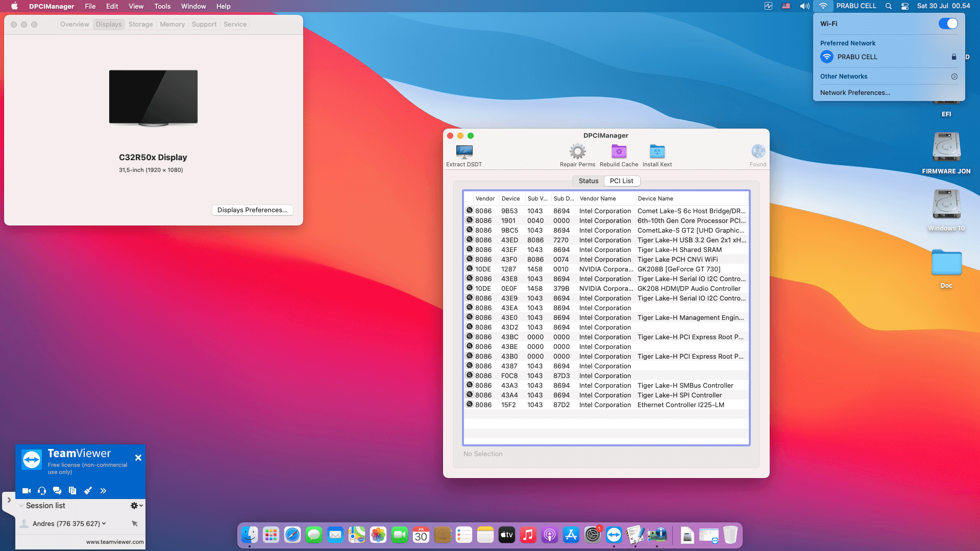Open the TeamViewer gear settings dropdown

[136, 506]
